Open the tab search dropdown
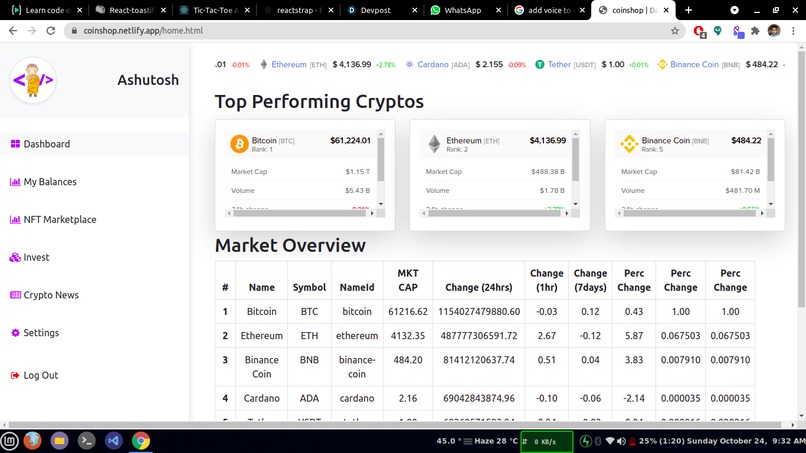 pos(735,10)
